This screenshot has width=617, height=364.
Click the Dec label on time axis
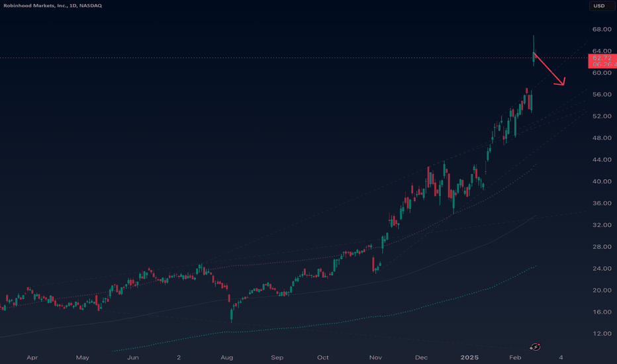(422, 357)
